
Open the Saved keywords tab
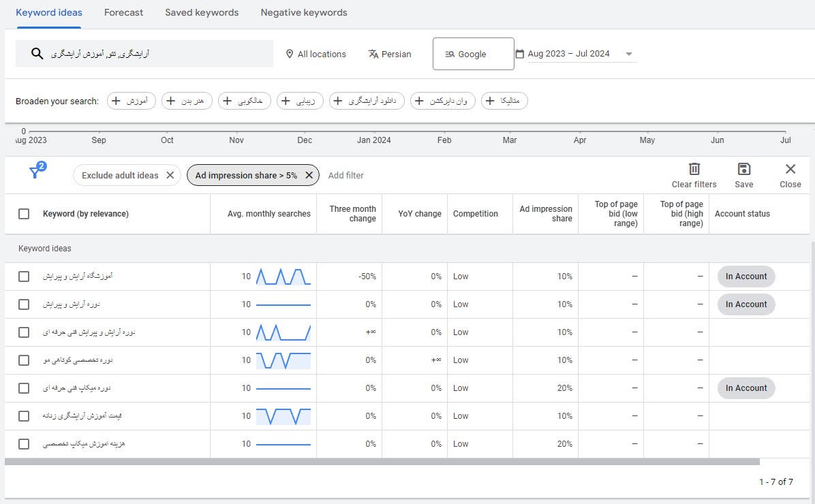(202, 12)
